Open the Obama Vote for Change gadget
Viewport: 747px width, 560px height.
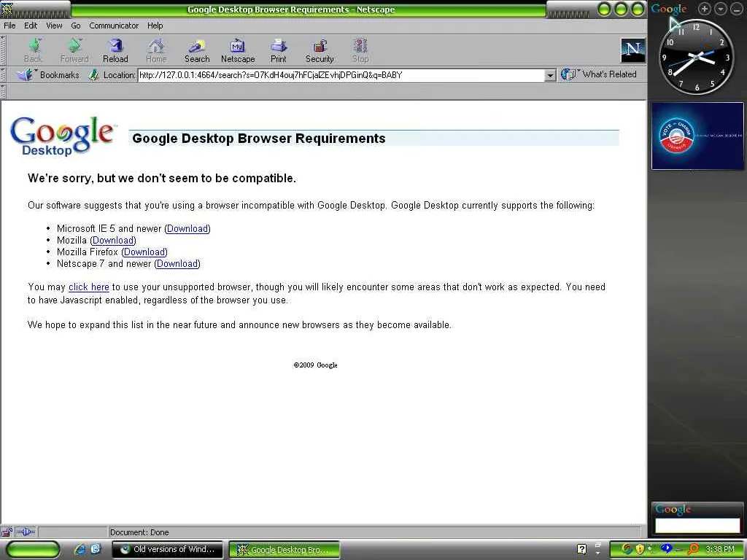tap(697, 136)
